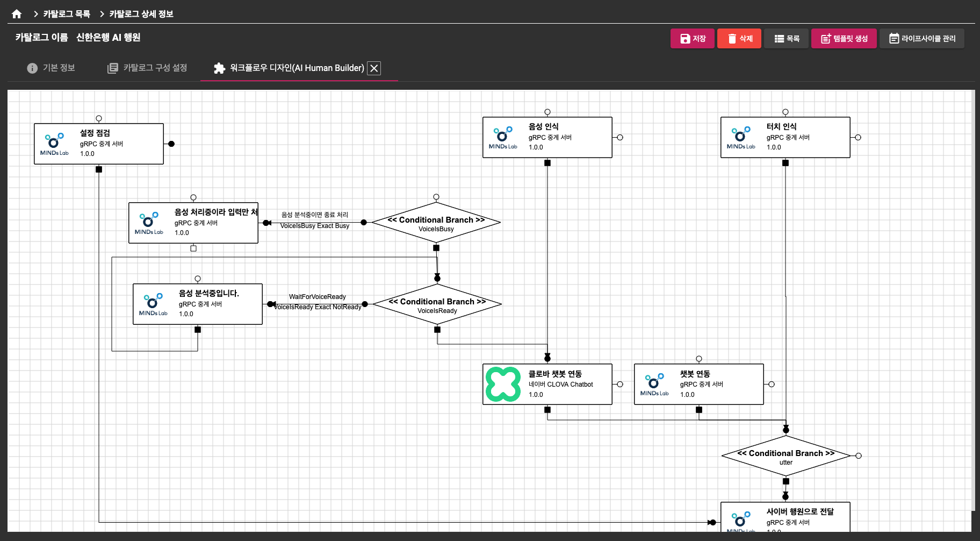The width and height of the screenshot is (980, 541).
Task: Open 라이프사이클 관리 lifecycle management
Action: pos(921,39)
